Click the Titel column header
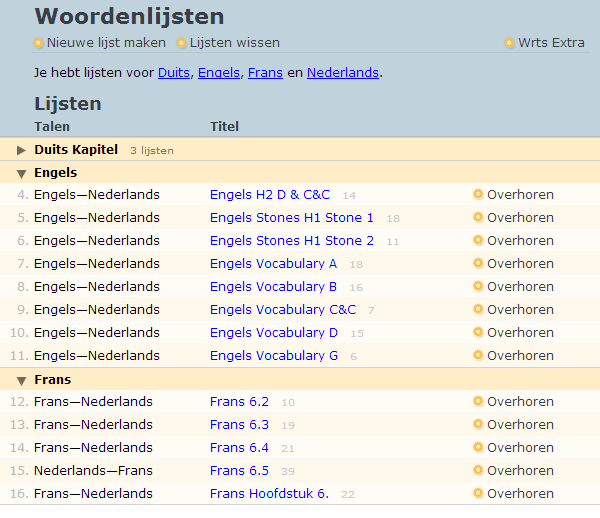The height and width of the screenshot is (518, 600). 224,127
